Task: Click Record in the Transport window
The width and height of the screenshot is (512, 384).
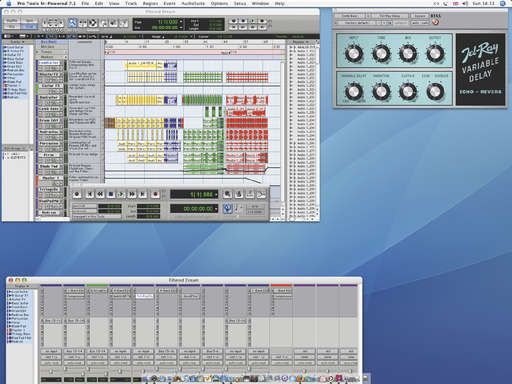Action: point(155,194)
